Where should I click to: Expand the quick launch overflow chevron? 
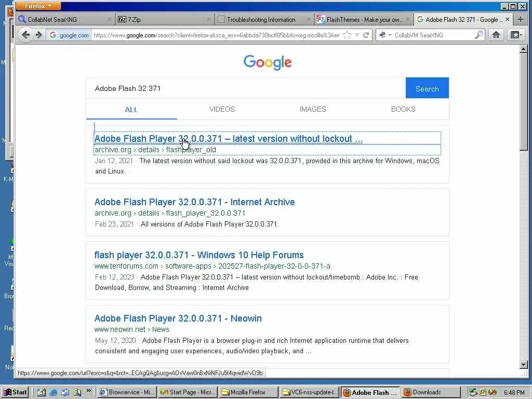88,391
